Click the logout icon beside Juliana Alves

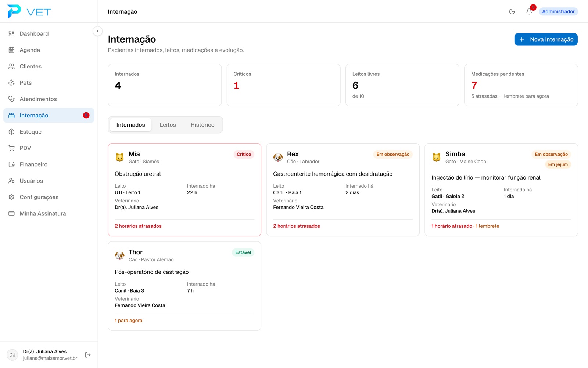click(x=88, y=355)
